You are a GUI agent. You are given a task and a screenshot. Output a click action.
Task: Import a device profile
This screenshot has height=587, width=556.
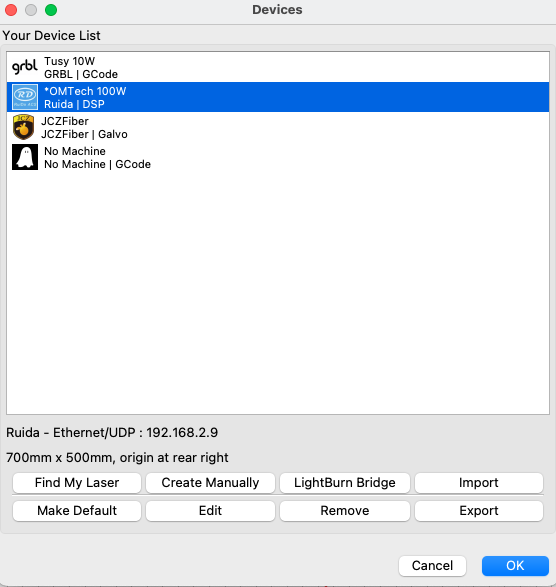[x=479, y=483]
